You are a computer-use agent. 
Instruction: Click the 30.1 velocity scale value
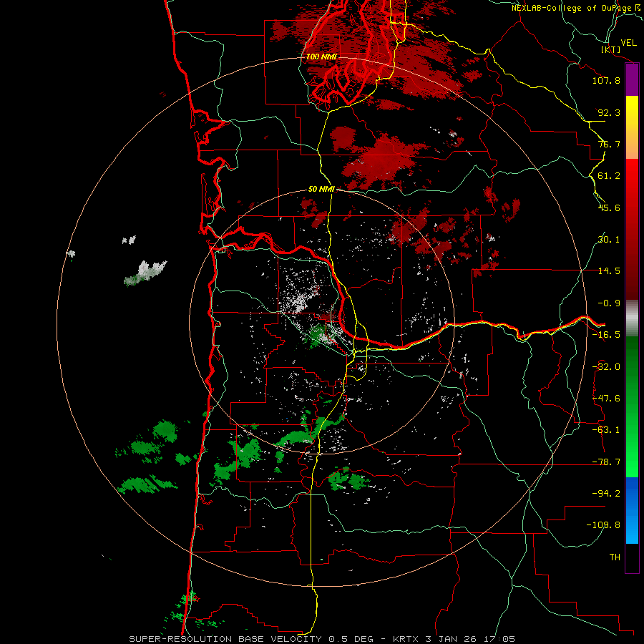[x=609, y=240]
